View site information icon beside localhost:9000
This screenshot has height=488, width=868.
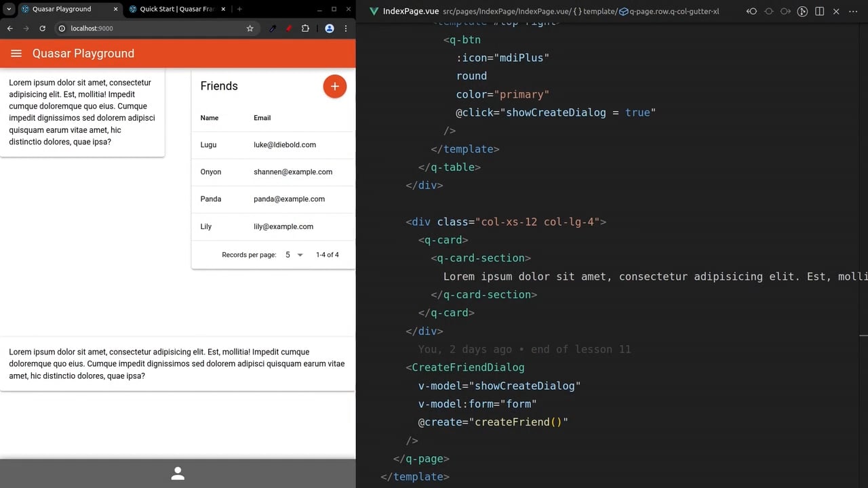(x=62, y=28)
